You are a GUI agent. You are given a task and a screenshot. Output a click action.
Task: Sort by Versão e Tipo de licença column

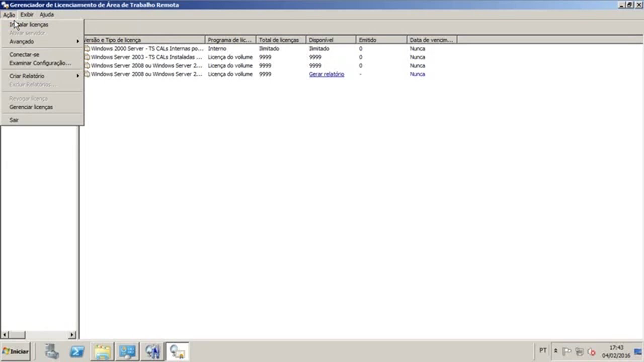point(143,40)
